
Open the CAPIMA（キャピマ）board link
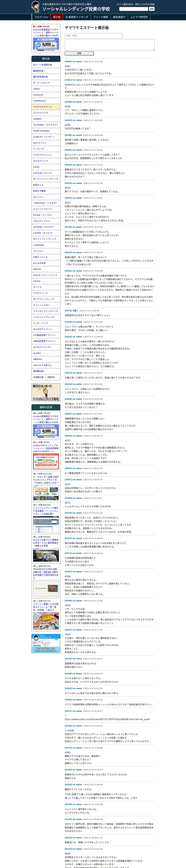point(46,233)
